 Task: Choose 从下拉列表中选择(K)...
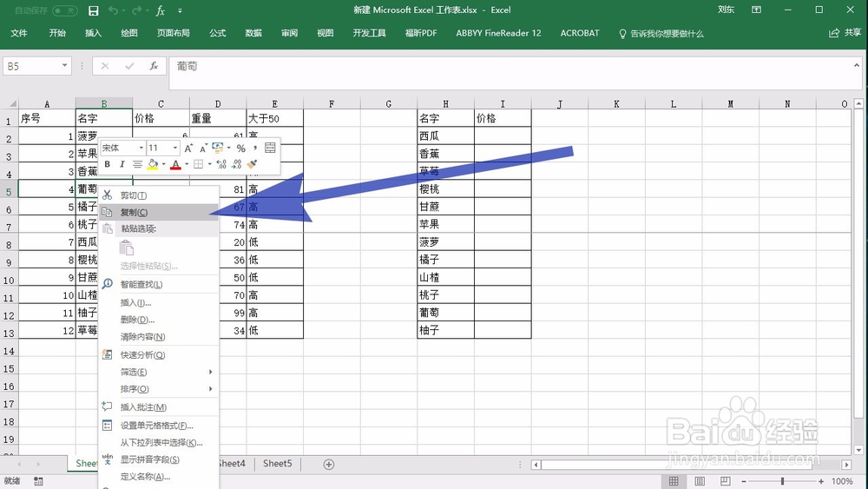159,442
